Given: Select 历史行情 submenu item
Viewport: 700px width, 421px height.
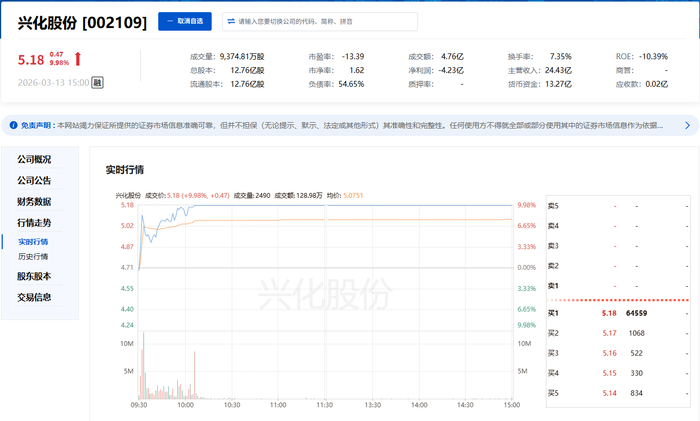Looking at the screenshot, I should click(x=33, y=256).
